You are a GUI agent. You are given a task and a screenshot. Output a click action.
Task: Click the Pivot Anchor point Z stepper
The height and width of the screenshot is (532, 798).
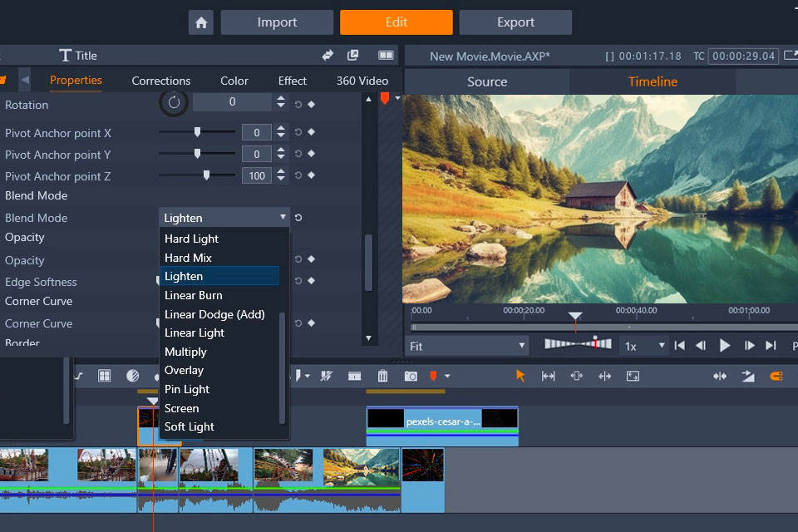(x=281, y=175)
